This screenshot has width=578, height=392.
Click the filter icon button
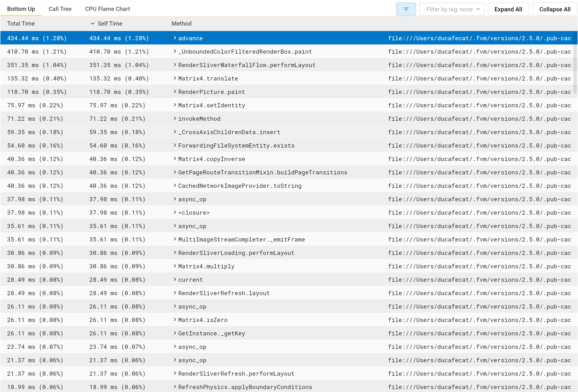[x=406, y=9]
